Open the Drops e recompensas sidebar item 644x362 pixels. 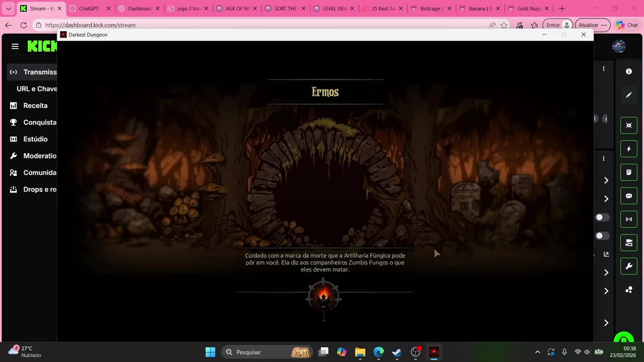tap(32, 190)
